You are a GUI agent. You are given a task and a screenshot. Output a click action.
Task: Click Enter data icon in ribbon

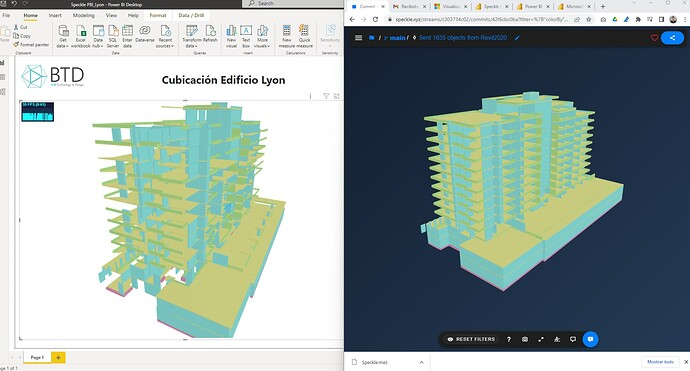click(x=127, y=36)
